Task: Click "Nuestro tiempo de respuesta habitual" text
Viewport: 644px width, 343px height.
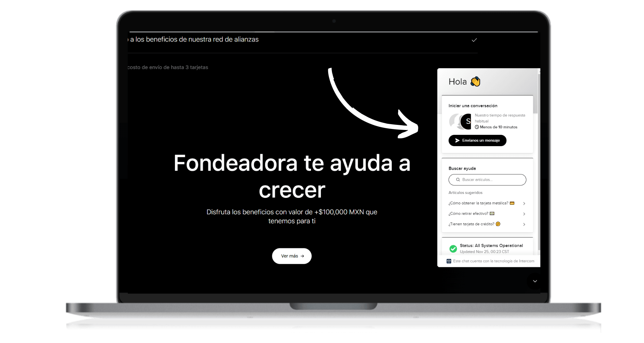Action: tap(500, 118)
